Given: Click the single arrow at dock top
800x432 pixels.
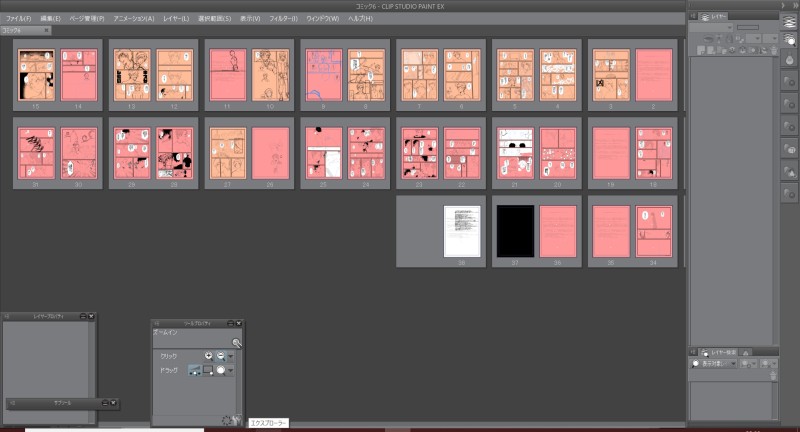Looking at the screenshot, I should (783, 6).
